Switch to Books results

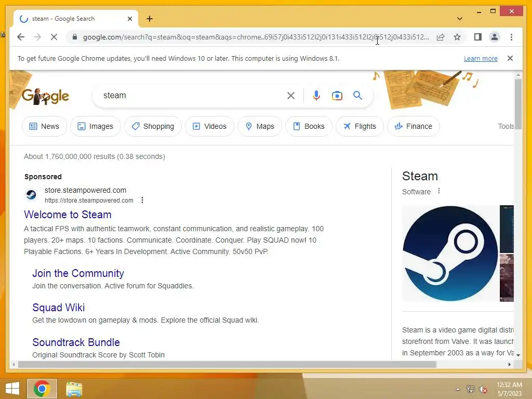click(309, 126)
